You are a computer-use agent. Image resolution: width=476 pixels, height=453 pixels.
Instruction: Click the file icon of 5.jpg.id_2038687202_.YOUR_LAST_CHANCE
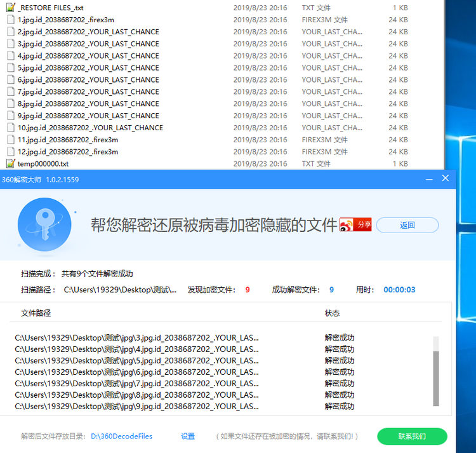11,68
